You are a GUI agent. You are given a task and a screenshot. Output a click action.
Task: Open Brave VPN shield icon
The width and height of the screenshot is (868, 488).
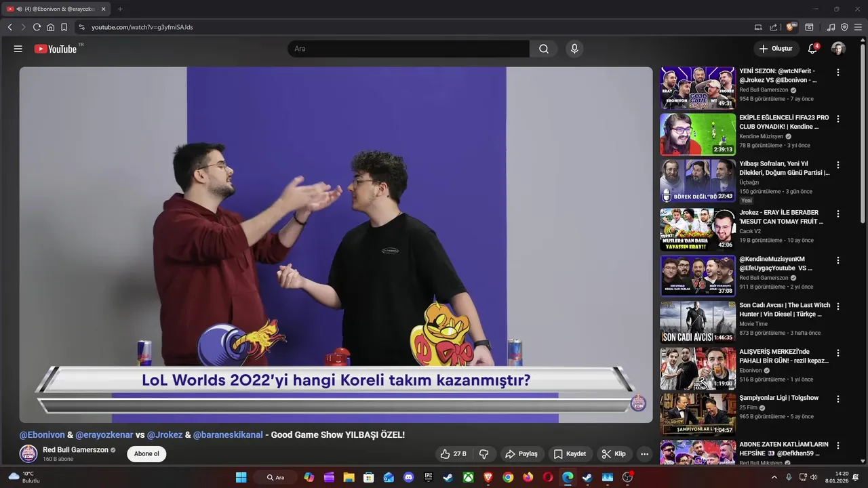(844, 27)
